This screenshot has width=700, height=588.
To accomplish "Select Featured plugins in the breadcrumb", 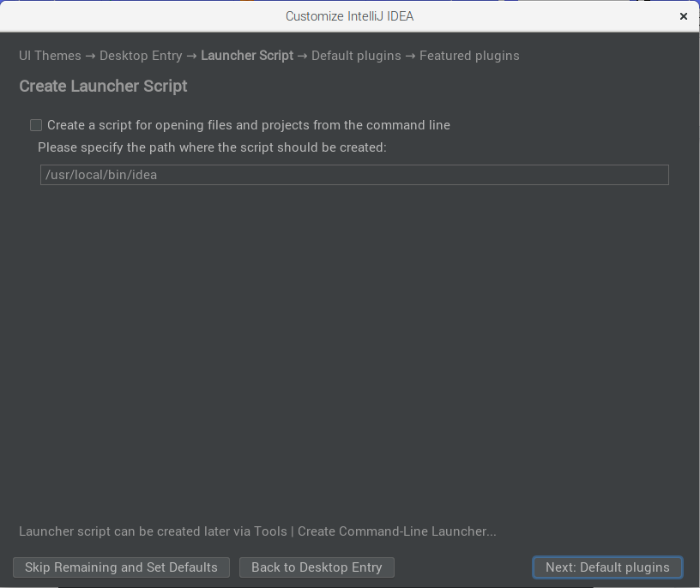I will pyautogui.click(x=469, y=56).
